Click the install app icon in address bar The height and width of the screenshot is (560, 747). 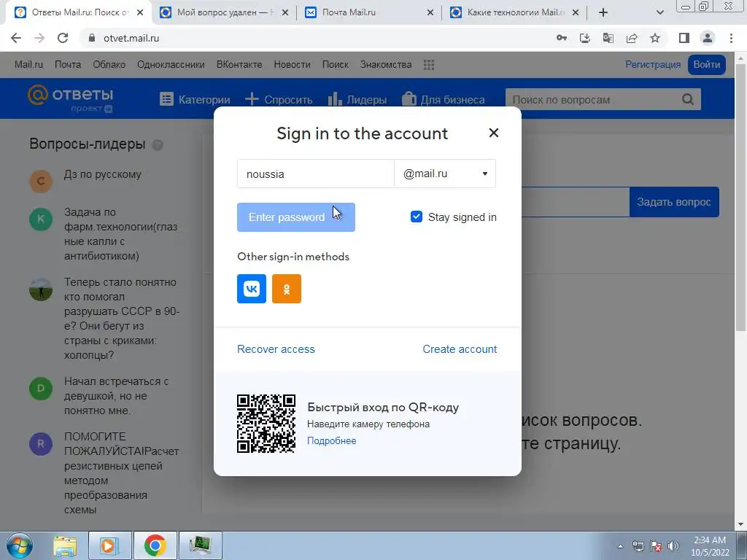click(585, 38)
